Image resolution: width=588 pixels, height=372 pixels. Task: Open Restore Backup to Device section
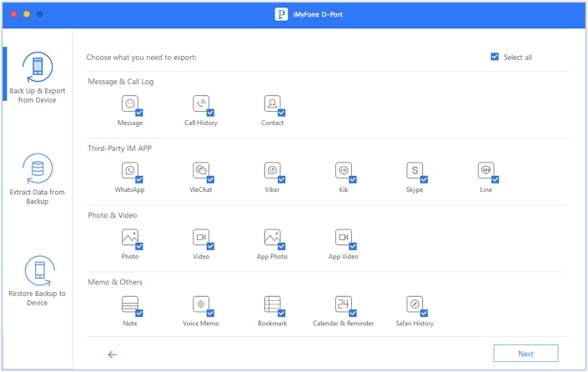coord(38,281)
